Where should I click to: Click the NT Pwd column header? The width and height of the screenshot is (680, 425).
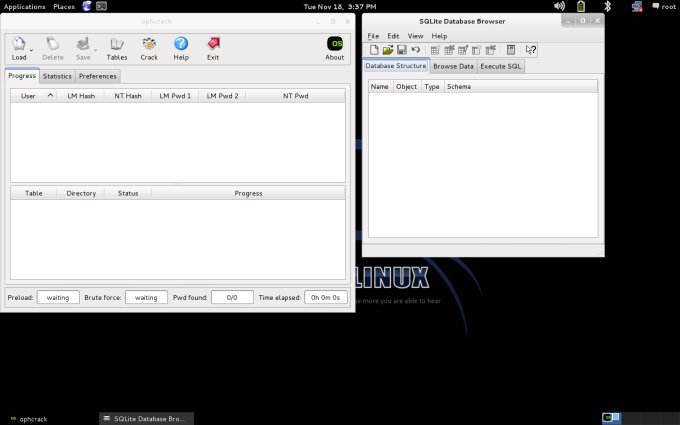click(x=296, y=96)
